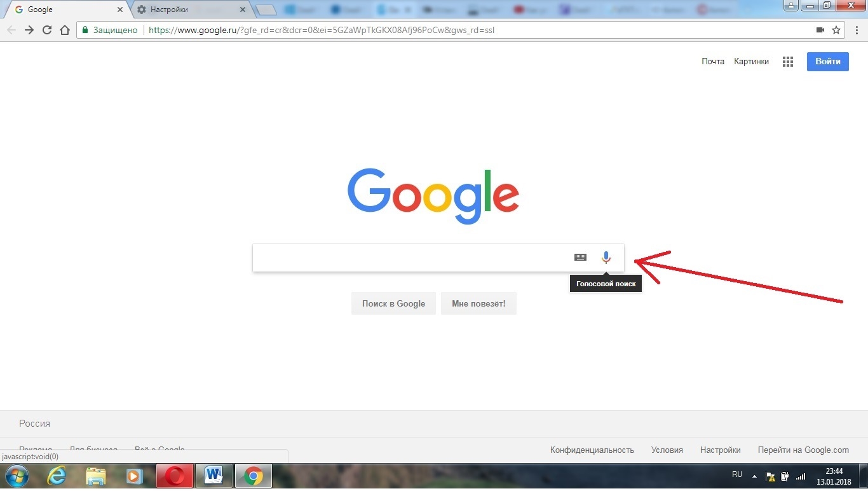The height and width of the screenshot is (491, 868).
Task: Open the Условия footer link
Action: (x=667, y=450)
